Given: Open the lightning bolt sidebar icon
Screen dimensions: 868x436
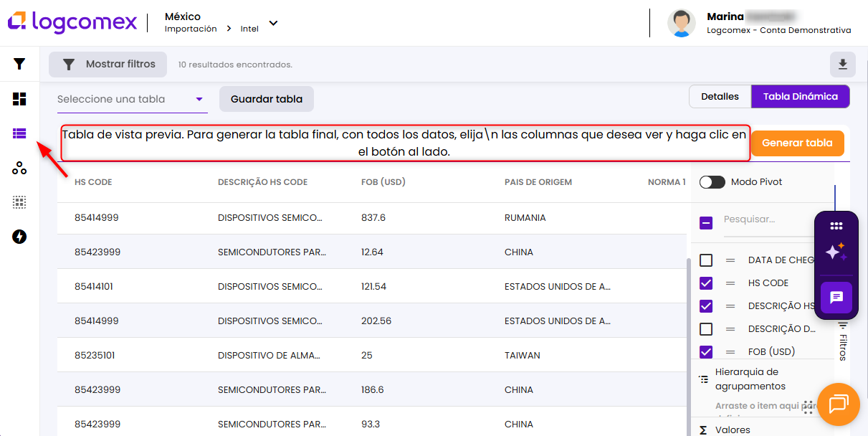Looking at the screenshot, I should [x=19, y=237].
